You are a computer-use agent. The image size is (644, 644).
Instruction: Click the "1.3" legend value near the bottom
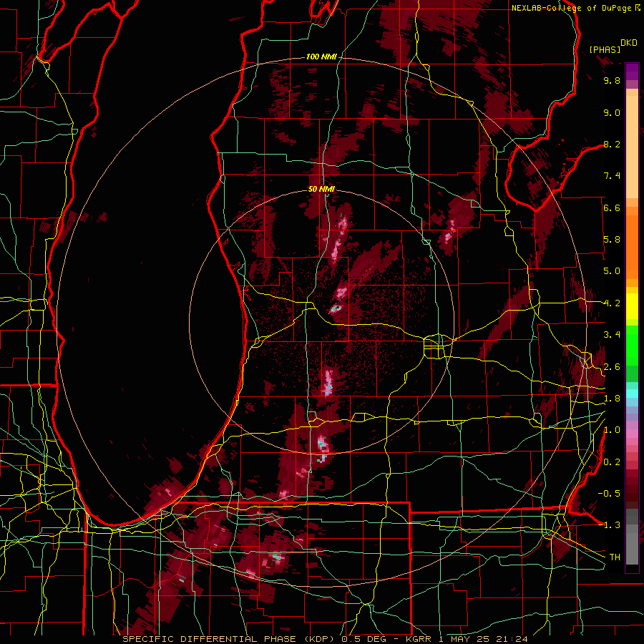coord(612,526)
